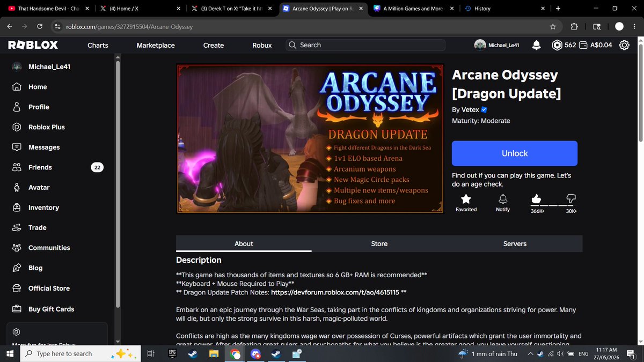This screenshot has width=644, height=362.
Task: Dislike the game with thumbs down
Action: tap(571, 198)
